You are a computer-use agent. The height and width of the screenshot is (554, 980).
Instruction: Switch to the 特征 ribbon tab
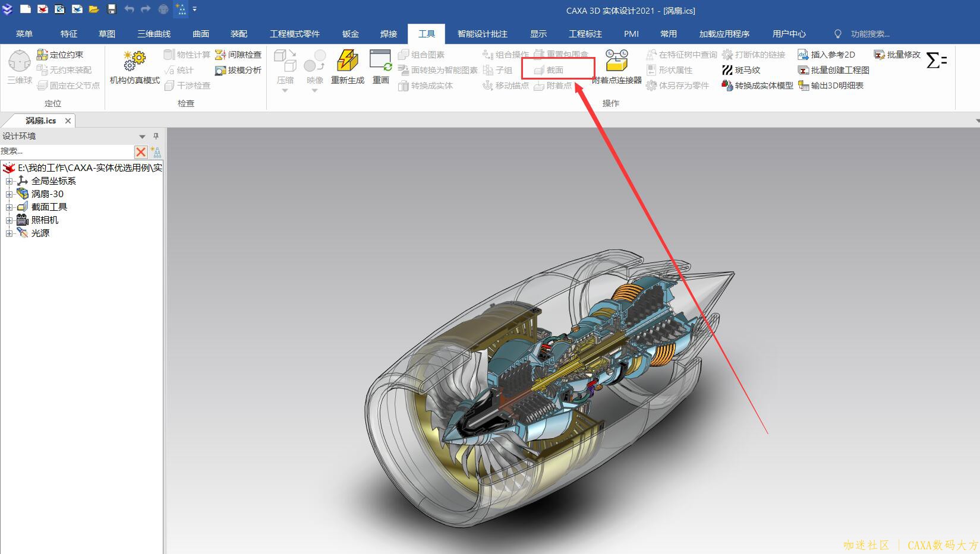[x=69, y=34]
